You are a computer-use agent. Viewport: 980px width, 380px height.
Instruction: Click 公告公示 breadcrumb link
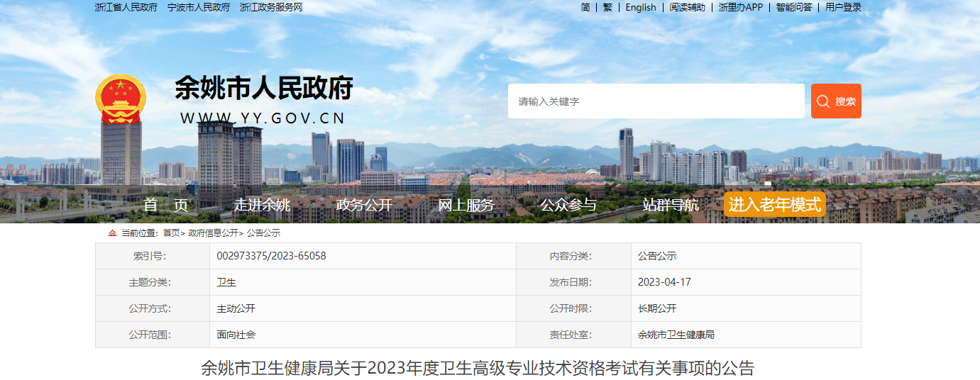[x=263, y=233]
